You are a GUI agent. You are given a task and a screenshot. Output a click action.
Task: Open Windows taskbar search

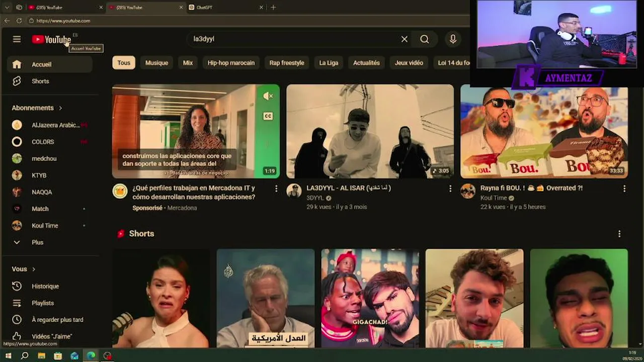pos(25,355)
